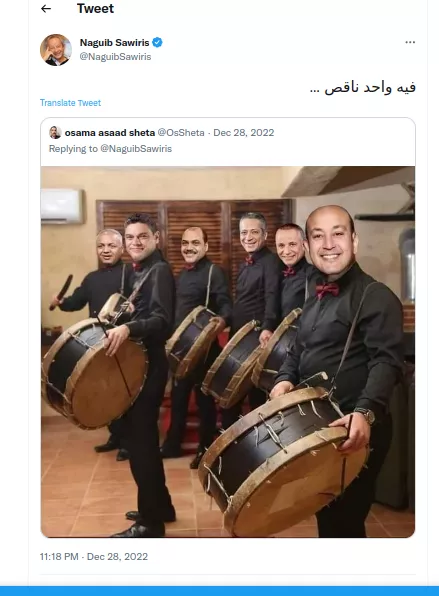Translate the tweet with Translate Tweet
439x596 pixels.
tap(70, 103)
